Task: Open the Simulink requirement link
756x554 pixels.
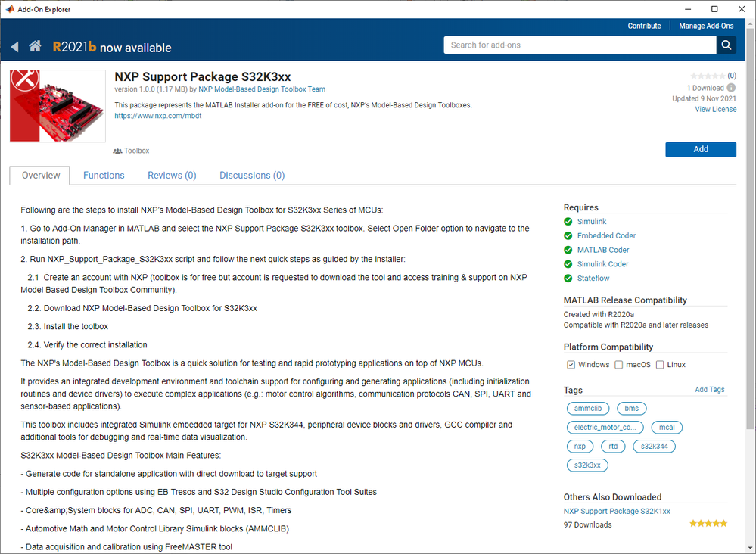Action: click(x=592, y=221)
